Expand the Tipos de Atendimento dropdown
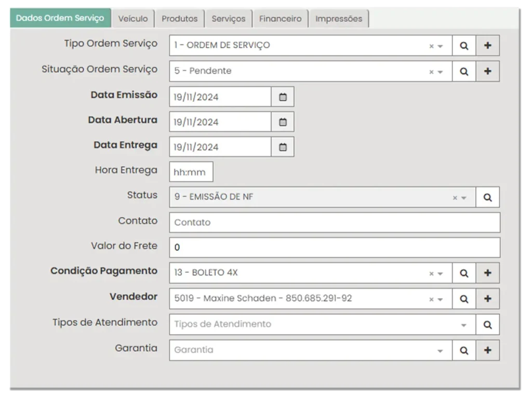This screenshot has width=532, height=399. [x=463, y=325]
